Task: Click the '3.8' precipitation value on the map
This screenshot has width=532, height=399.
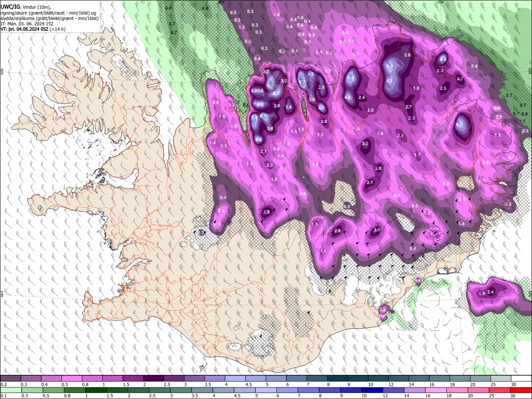Action: (270, 129)
